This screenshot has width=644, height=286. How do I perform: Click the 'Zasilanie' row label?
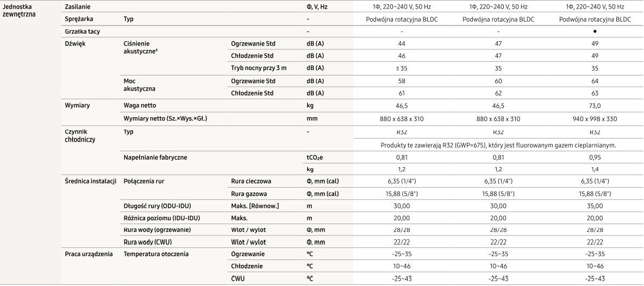[x=78, y=7]
